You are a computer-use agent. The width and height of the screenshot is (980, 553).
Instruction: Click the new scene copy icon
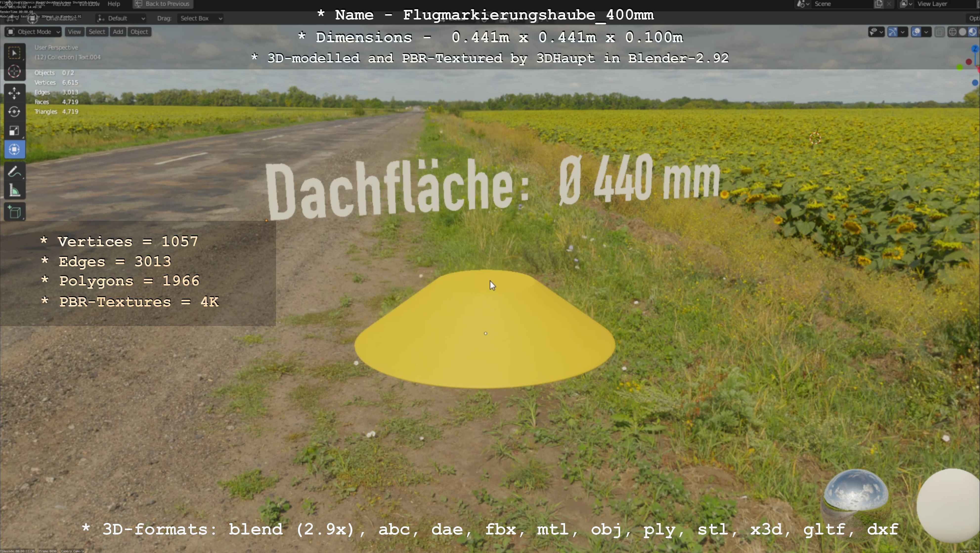pos(878,4)
